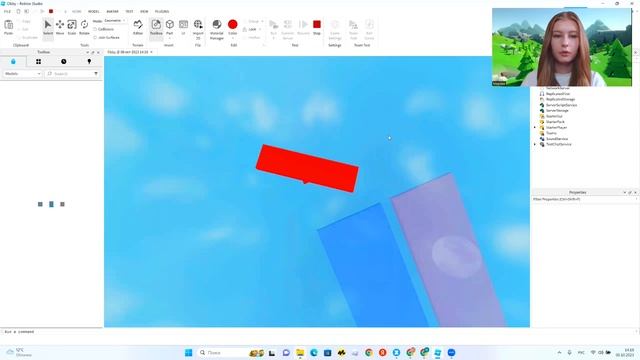Stop the running playtest
The width and height of the screenshot is (640, 360).
click(317, 27)
